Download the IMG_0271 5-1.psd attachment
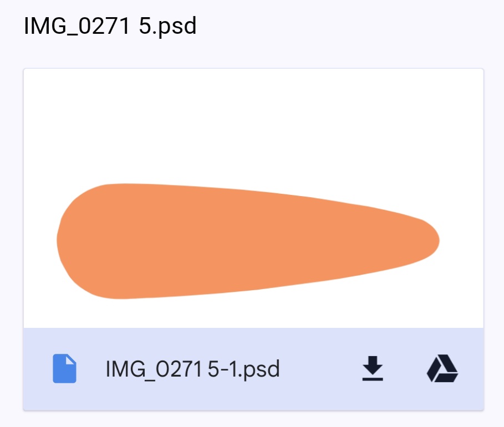 373,368
